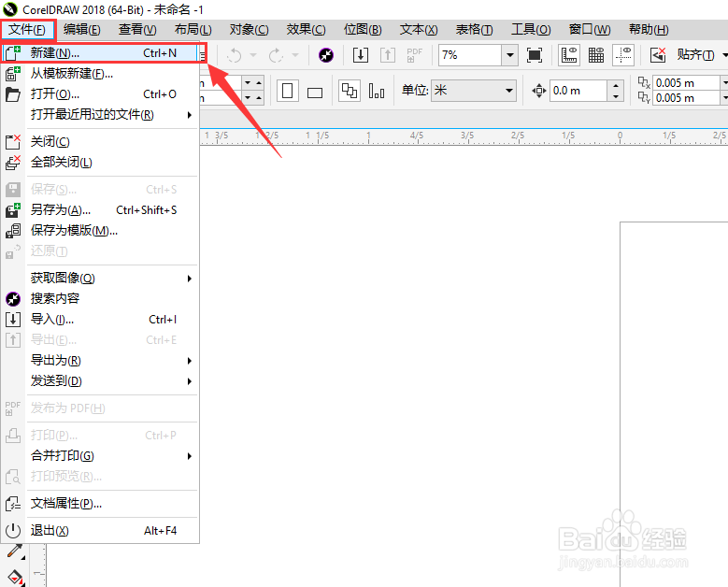The image size is (728, 587).
Task: Decrease nudge distance with down stepper
Action: click(x=616, y=96)
